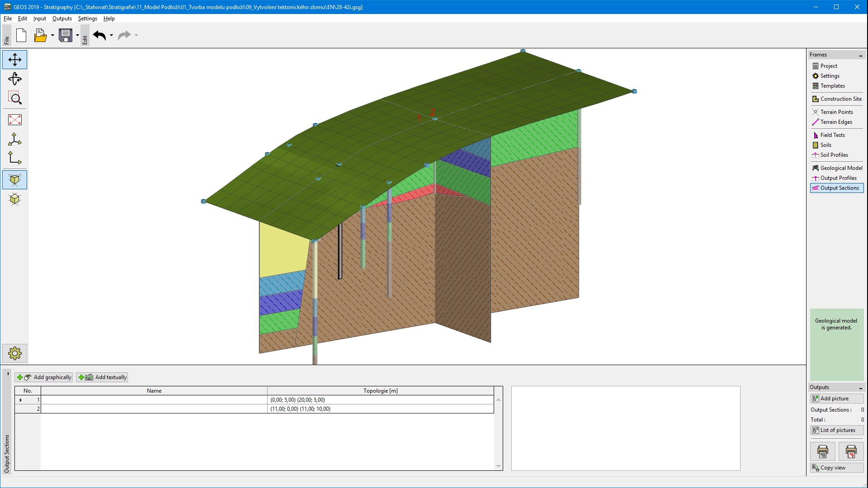Click the new file icon
868x488 pixels.
(21, 35)
